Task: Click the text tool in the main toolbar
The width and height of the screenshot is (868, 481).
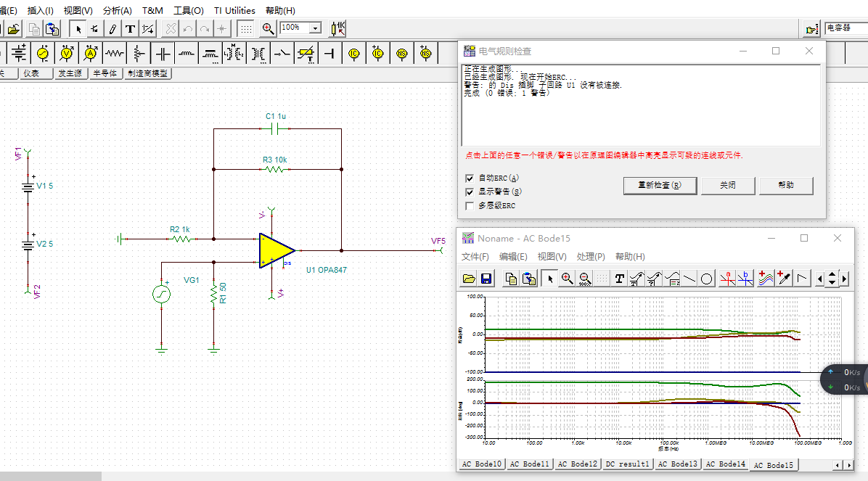Action: (130, 29)
